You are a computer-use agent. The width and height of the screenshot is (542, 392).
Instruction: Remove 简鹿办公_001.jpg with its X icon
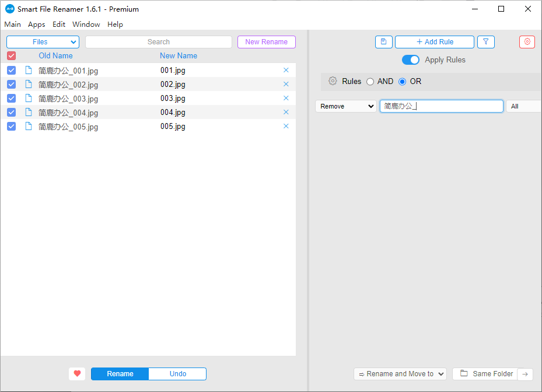point(286,70)
